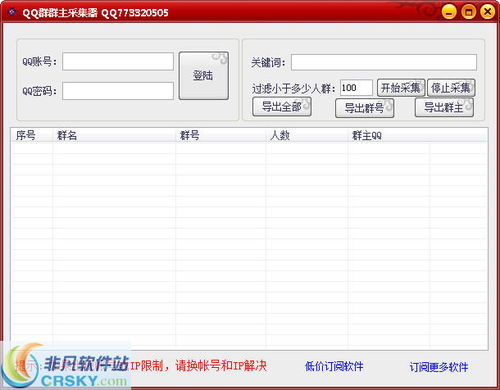This screenshot has height=390, width=500.
Task: Close the QQ collector window
Action: tap(487, 12)
